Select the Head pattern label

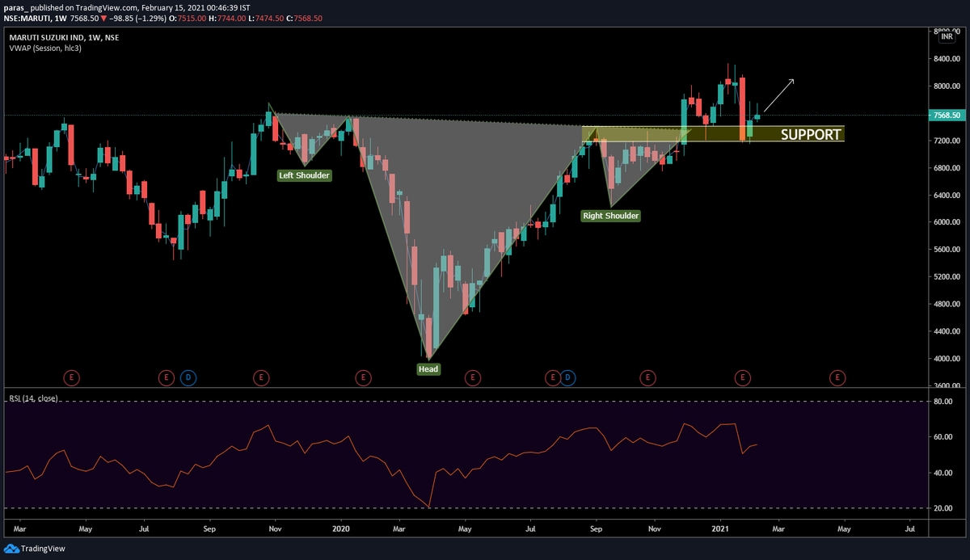pos(428,369)
